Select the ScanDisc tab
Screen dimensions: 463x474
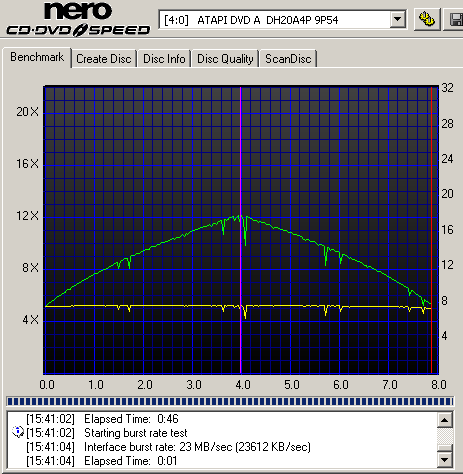coord(288,59)
